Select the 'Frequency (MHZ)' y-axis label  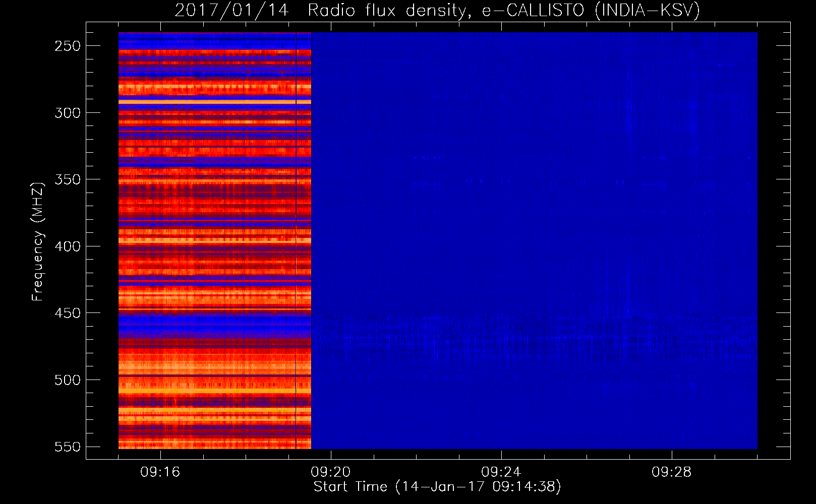tap(37, 242)
